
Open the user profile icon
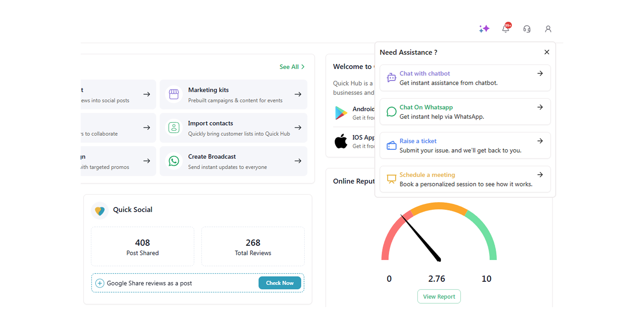(548, 29)
